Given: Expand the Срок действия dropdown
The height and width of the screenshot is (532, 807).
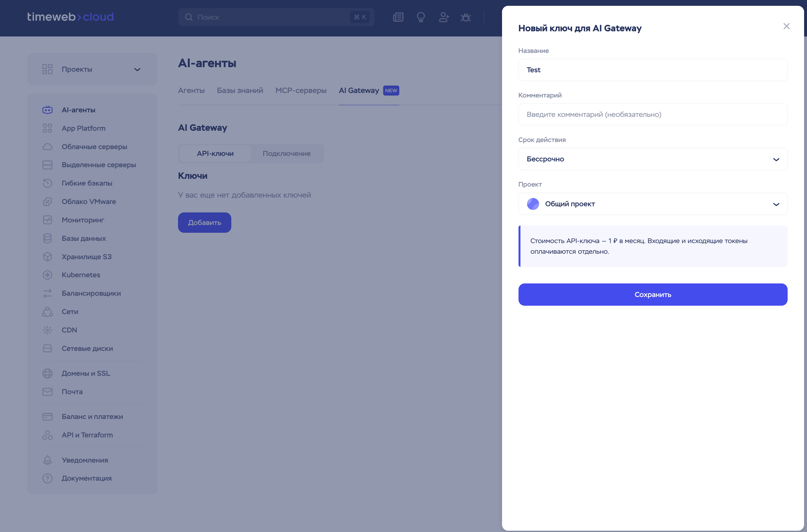Looking at the screenshot, I should [653, 159].
